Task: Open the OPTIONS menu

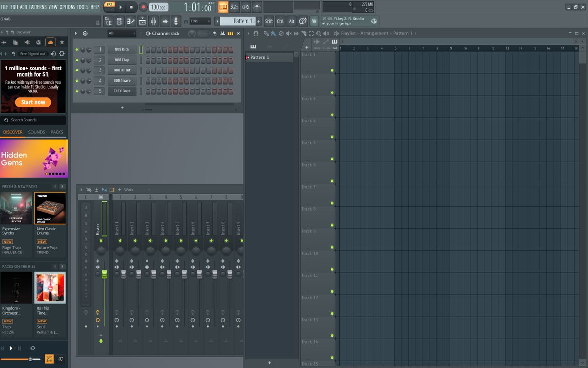Action: (x=67, y=7)
